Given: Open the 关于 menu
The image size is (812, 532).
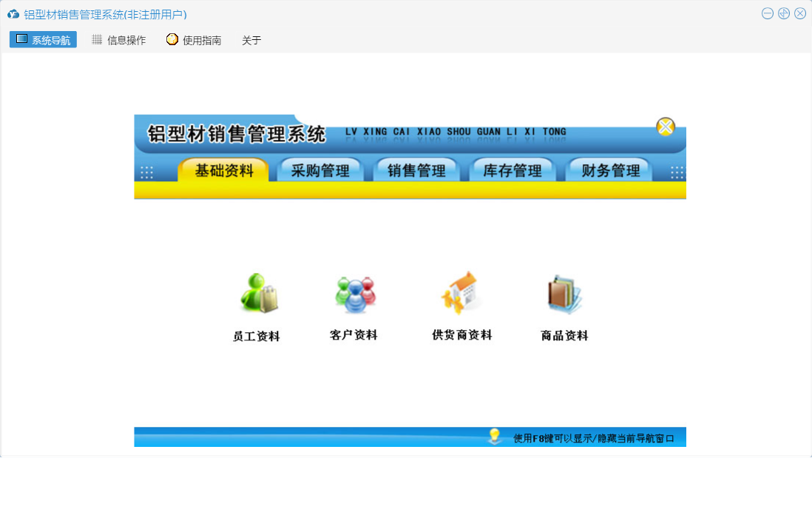Looking at the screenshot, I should point(251,40).
